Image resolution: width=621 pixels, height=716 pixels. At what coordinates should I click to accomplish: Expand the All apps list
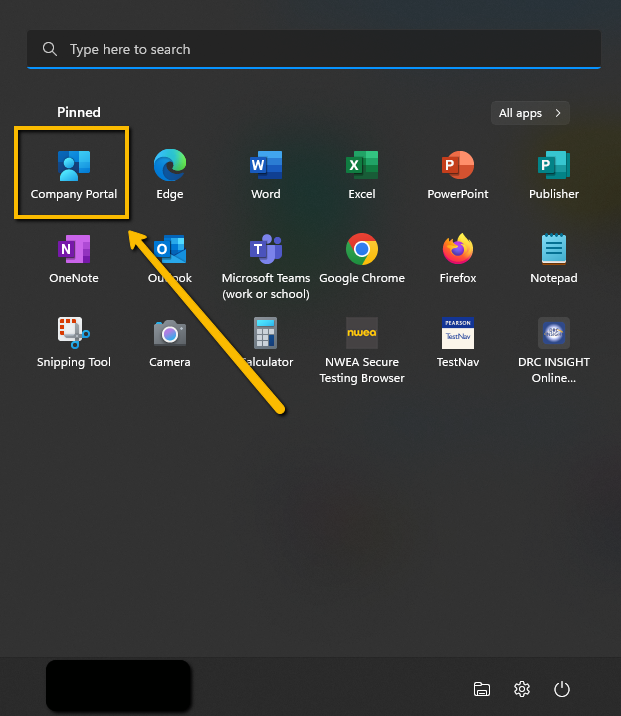click(x=530, y=113)
